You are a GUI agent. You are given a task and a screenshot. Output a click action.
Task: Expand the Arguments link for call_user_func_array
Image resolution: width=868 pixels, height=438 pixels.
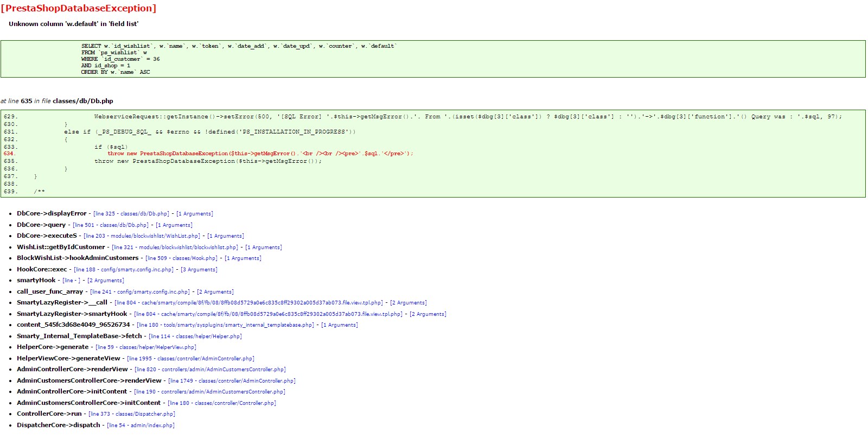[215, 292]
